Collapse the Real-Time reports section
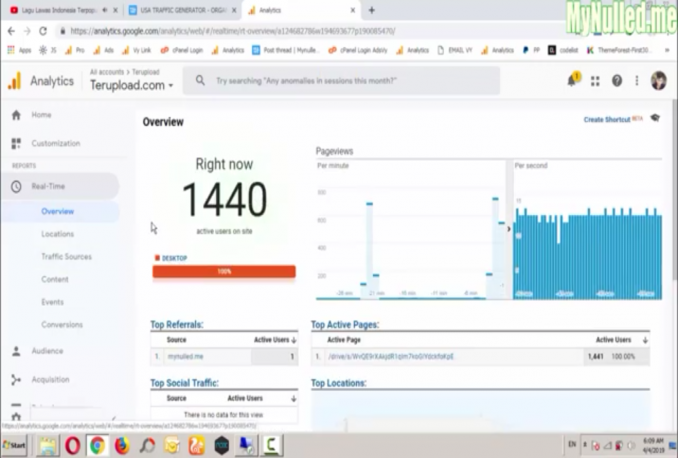 (48, 186)
